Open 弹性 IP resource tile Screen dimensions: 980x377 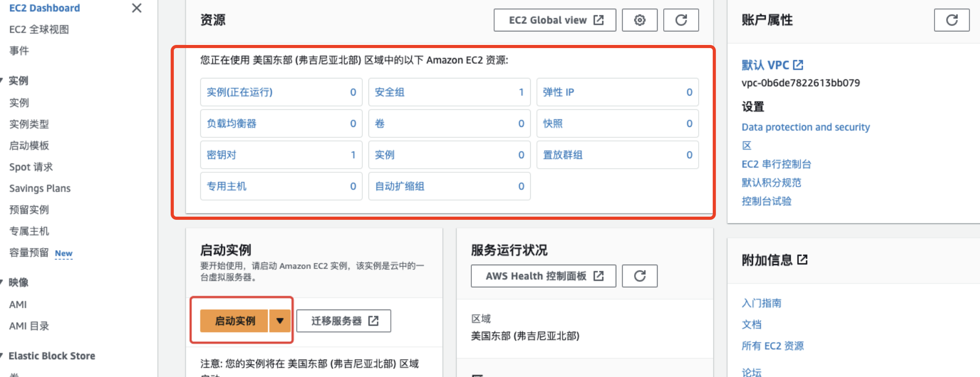617,92
